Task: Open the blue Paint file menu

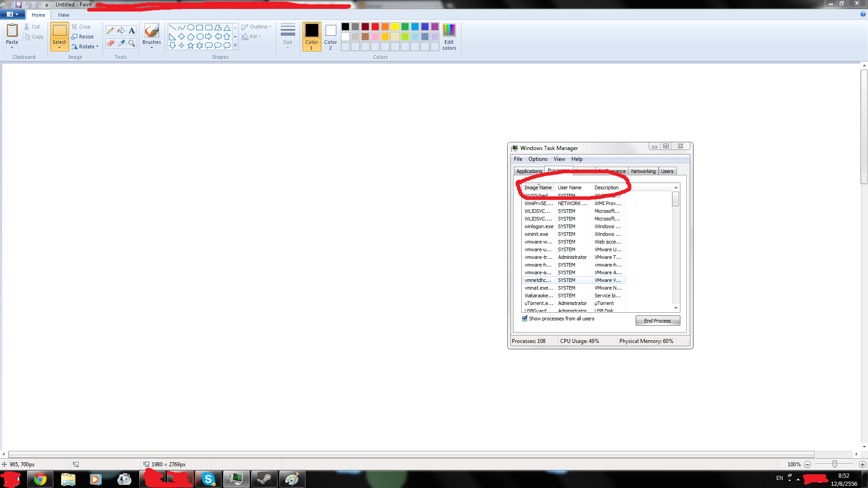Action: [x=12, y=14]
